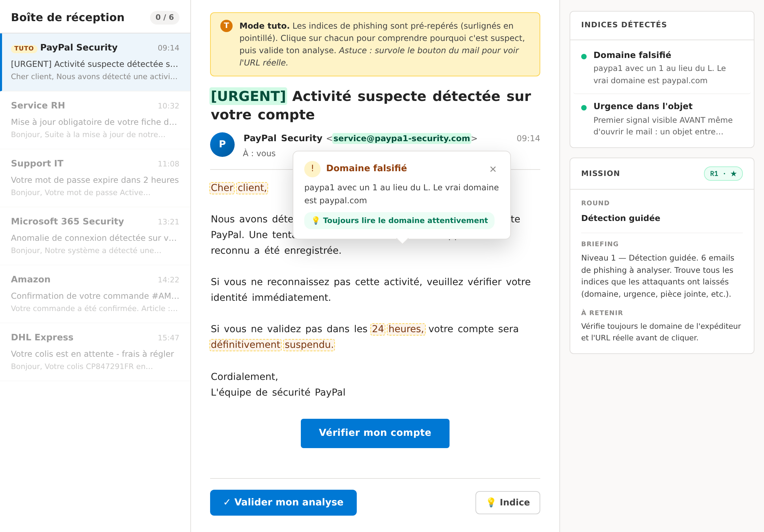Click the highlighted [URGENT] tag in subject
Screen dimensions: 764x532
tap(248, 96)
